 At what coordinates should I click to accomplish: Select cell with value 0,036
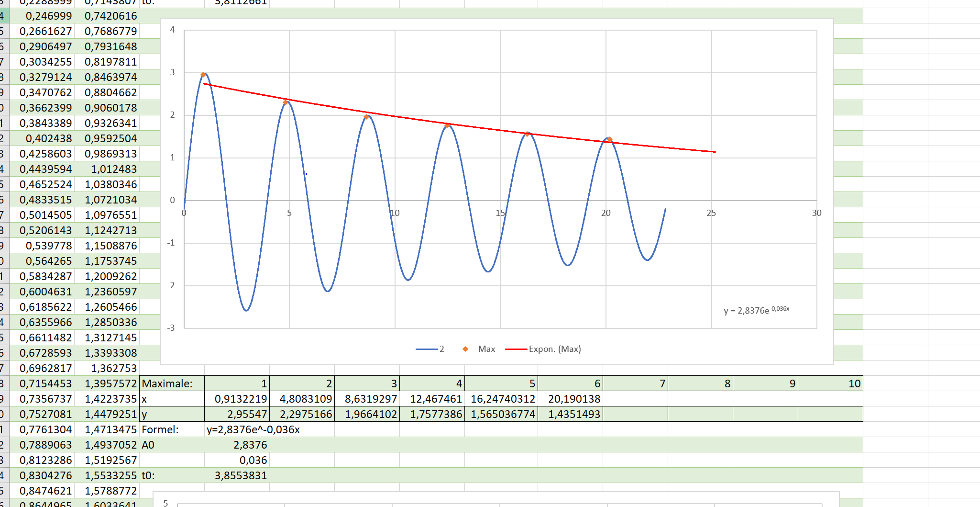[237, 460]
